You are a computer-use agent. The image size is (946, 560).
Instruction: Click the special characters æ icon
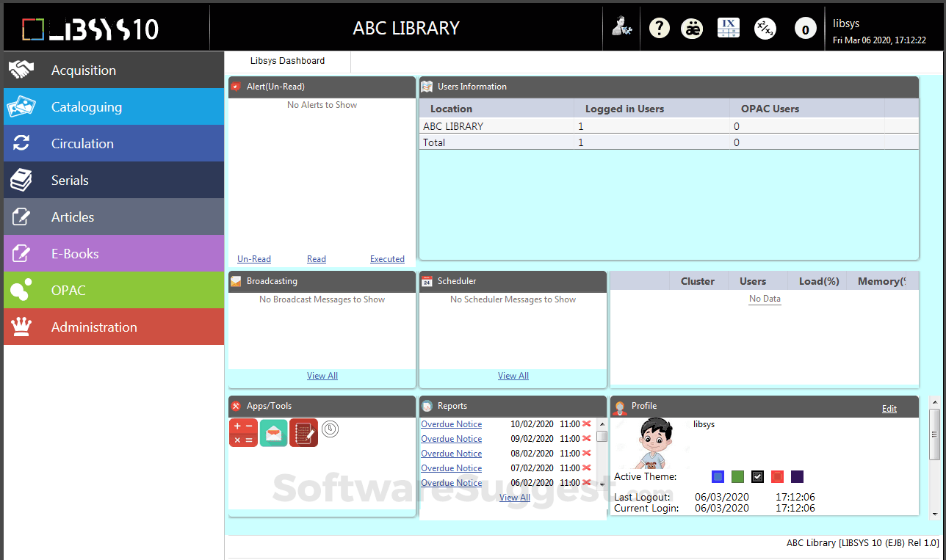(692, 28)
